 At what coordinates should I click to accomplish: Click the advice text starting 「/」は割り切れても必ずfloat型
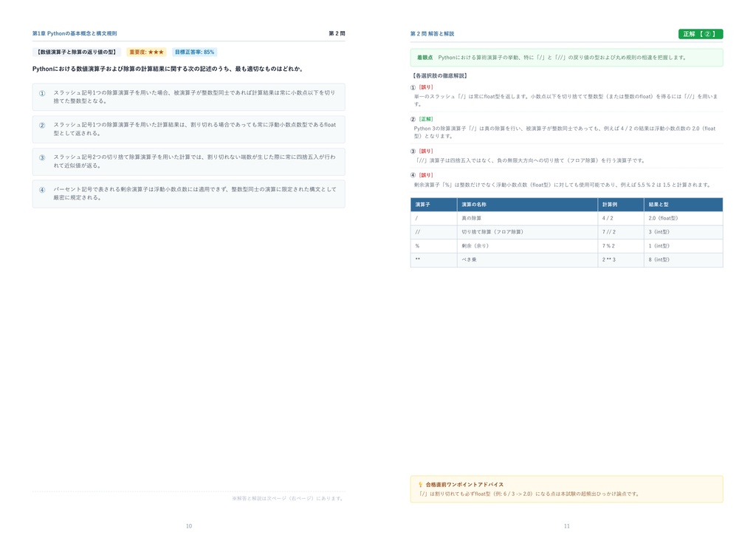529,494
